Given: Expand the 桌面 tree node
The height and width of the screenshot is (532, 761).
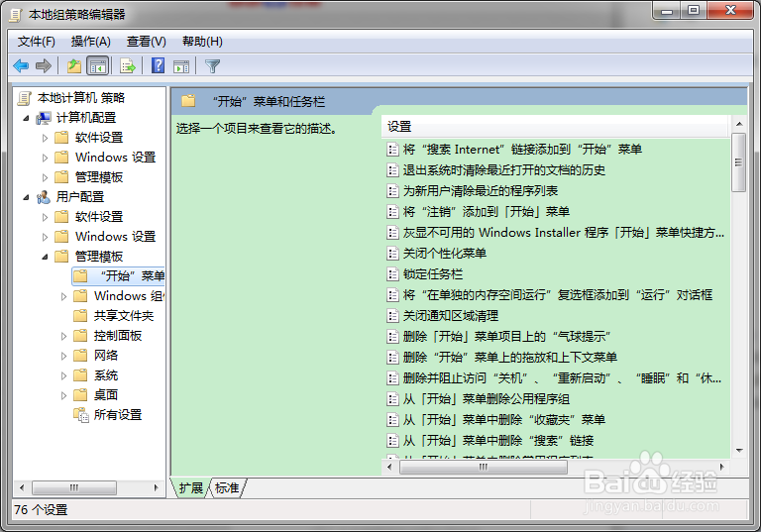Looking at the screenshot, I should (63, 395).
